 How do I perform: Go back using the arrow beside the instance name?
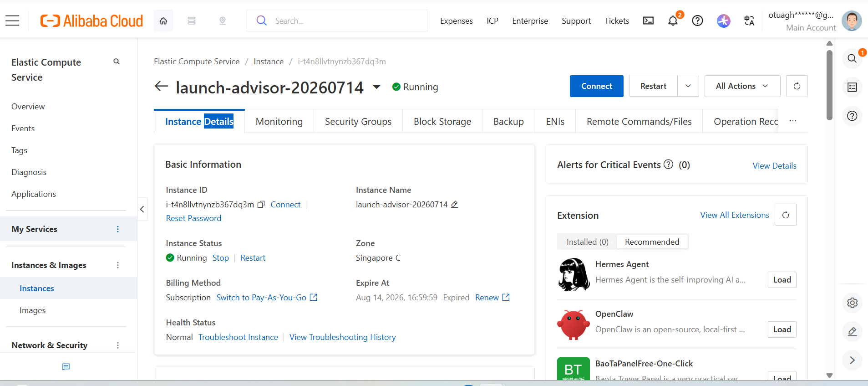click(161, 86)
